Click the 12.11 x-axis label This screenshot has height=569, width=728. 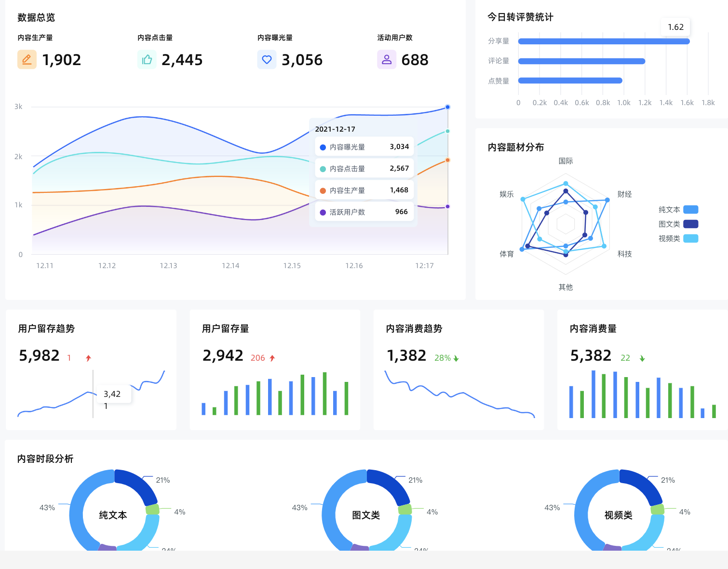[45, 266]
